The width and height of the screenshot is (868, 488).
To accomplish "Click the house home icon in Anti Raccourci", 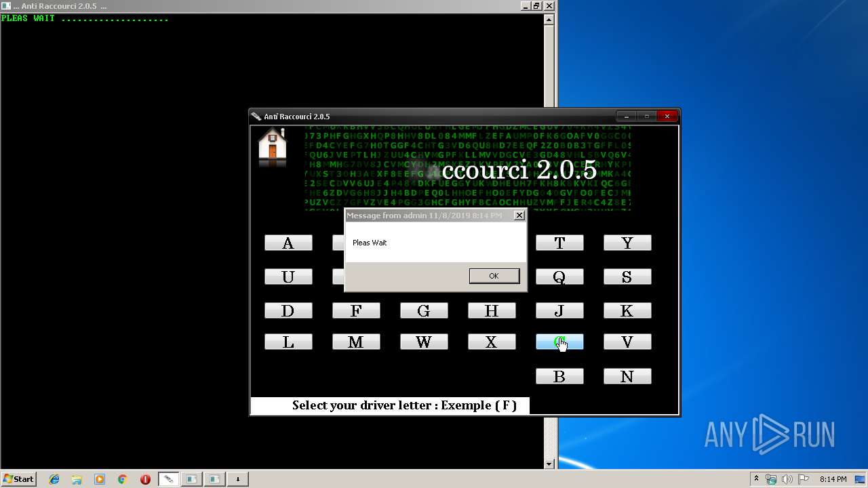I will coord(273,146).
